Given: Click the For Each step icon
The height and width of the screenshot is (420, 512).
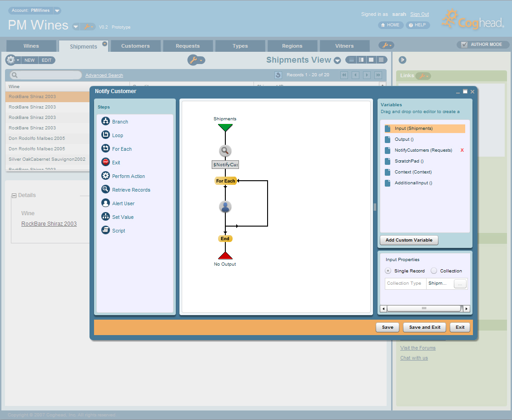Looking at the screenshot, I should pos(105,149).
